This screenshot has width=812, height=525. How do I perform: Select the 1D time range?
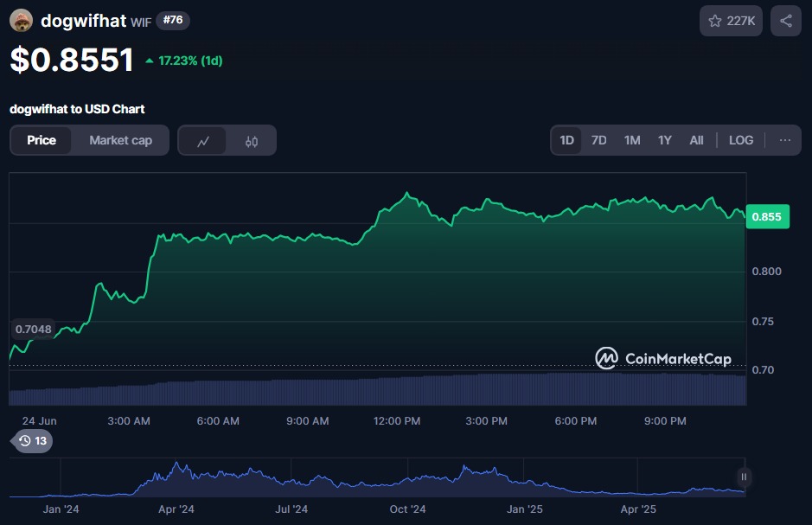click(566, 140)
